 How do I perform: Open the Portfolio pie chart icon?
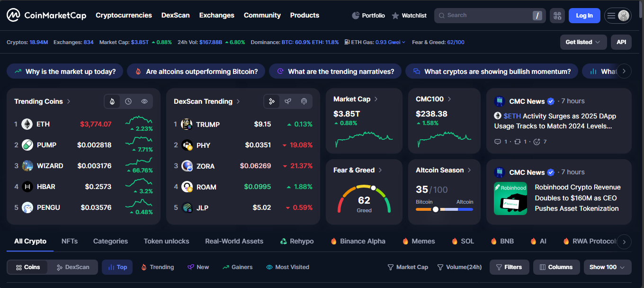click(356, 16)
